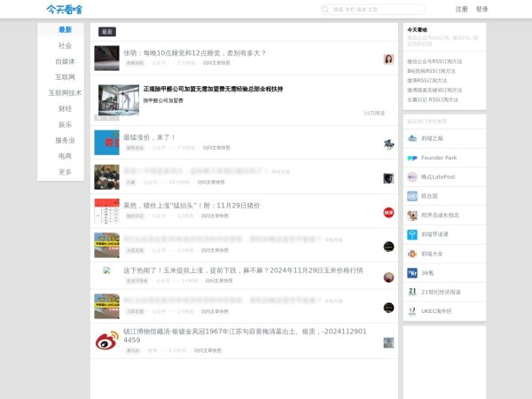
Task: Select the 最新 tab above the list
Action: point(107,32)
